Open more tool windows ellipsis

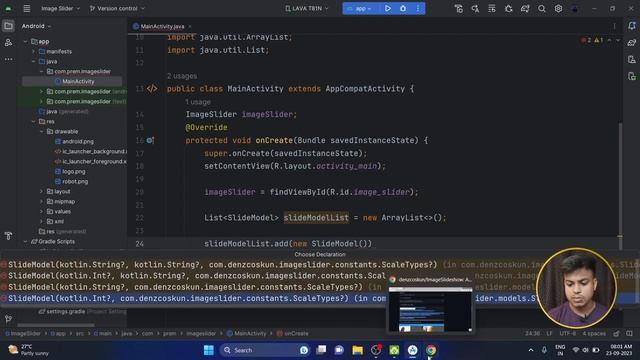8,59
